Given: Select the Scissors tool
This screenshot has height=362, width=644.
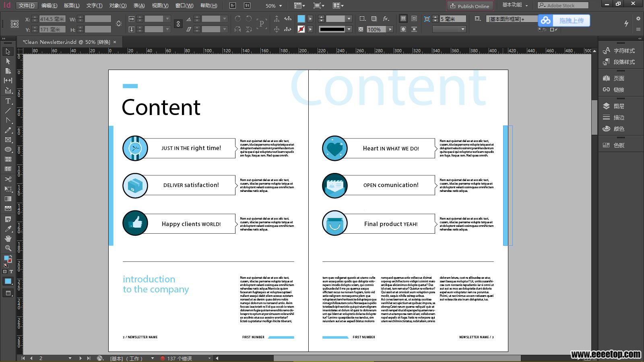Looking at the screenshot, I should pos(8,179).
